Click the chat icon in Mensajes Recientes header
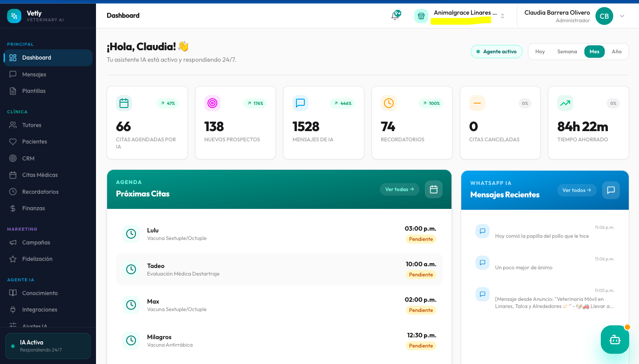The width and height of the screenshot is (639, 364). [x=611, y=190]
